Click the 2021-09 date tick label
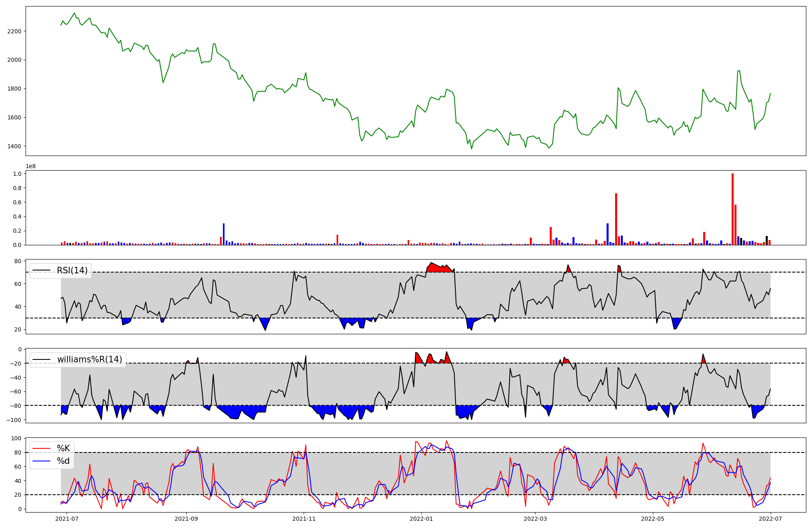This screenshot has height=528, width=812. tap(186, 519)
